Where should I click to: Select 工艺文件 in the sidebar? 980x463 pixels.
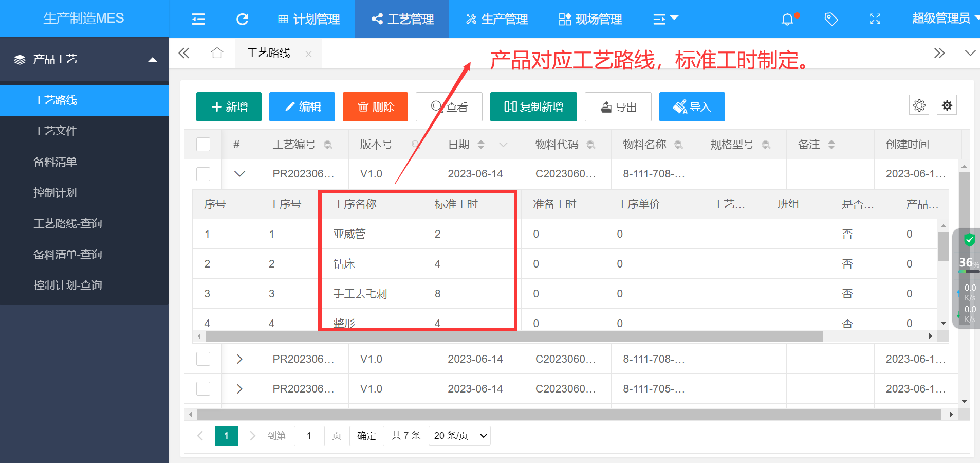tap(55, 131)
